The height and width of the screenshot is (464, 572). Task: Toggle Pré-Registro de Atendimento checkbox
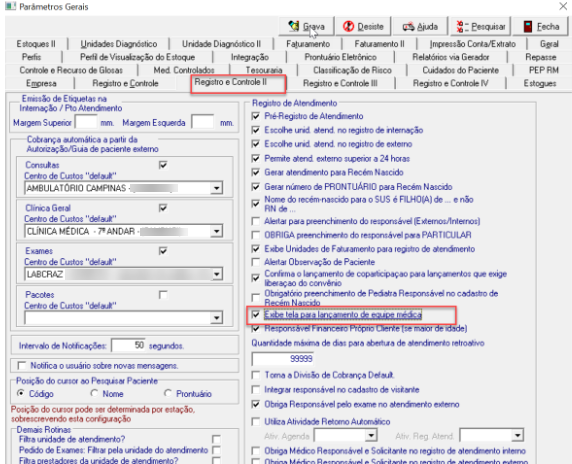256,116
